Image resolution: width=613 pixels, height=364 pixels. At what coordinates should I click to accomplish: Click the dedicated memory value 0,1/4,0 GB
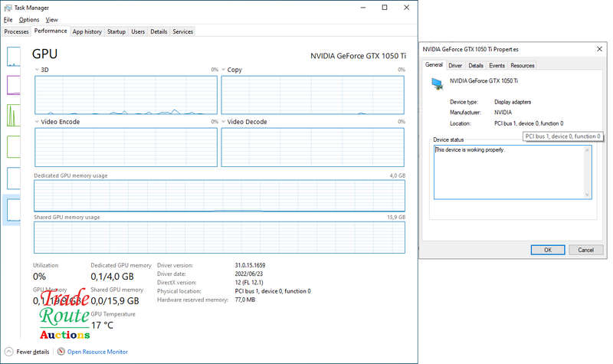click(112, 277)
